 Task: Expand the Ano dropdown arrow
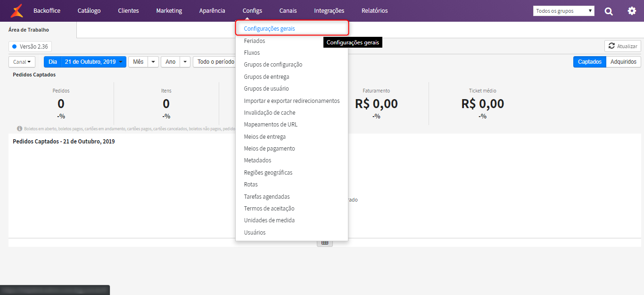pyautogui.click(x=185, y=62)
